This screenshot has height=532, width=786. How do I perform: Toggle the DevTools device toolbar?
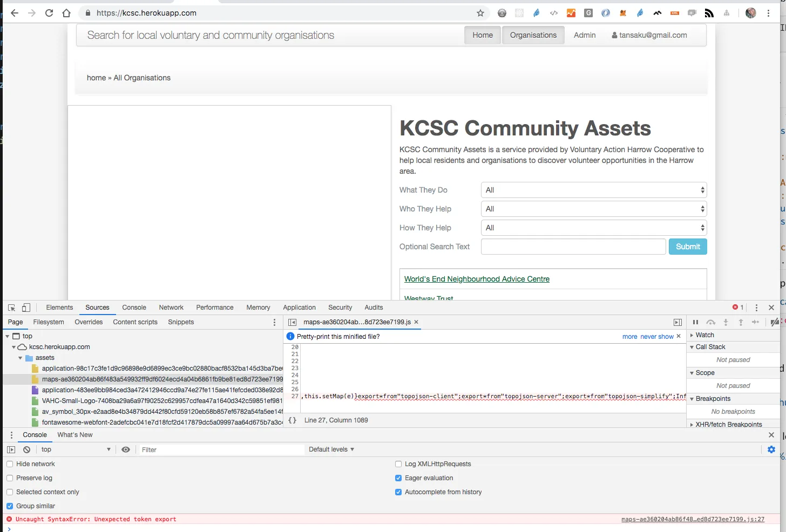pyautogui.click(x=26, y=308)
